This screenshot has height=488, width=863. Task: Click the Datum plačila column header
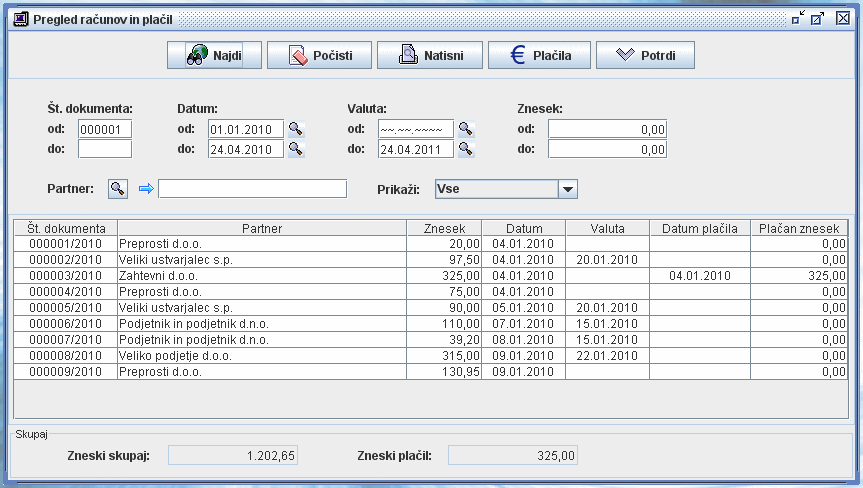point(700,229)
